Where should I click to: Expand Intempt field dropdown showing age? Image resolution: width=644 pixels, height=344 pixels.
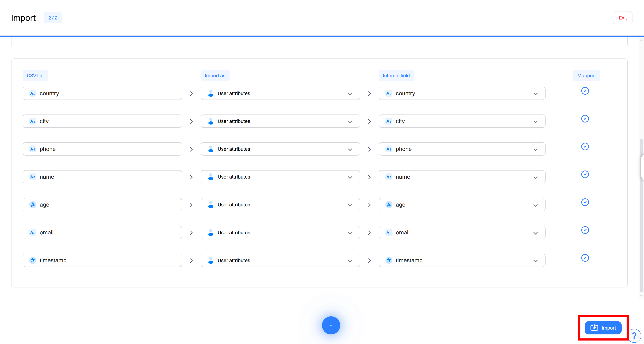pos(462,205)
